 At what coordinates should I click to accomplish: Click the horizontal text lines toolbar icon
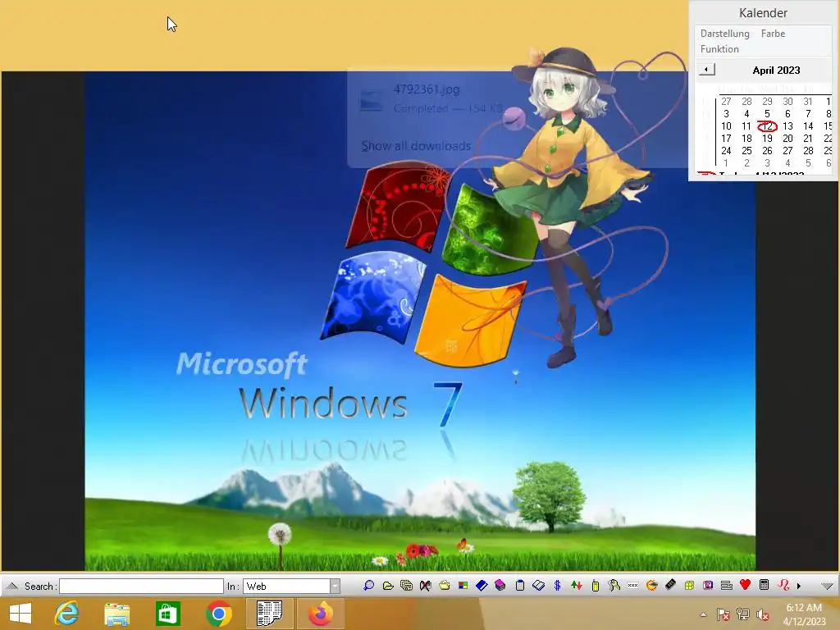coord(727,586)
